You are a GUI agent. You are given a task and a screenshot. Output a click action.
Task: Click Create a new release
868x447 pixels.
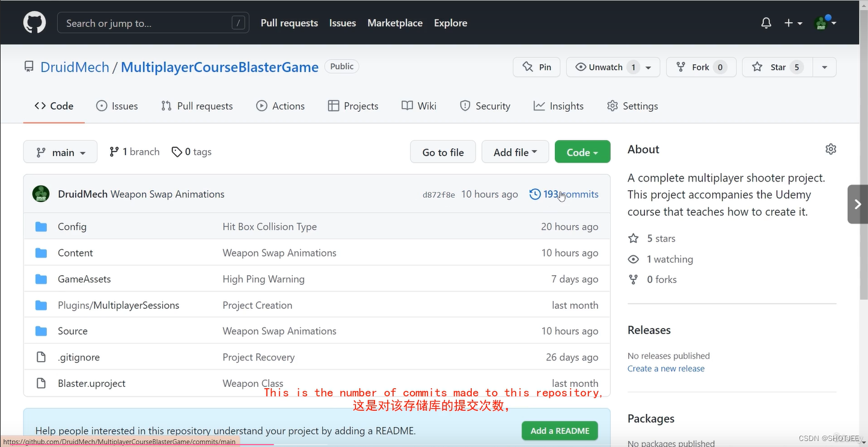(666, 368)
